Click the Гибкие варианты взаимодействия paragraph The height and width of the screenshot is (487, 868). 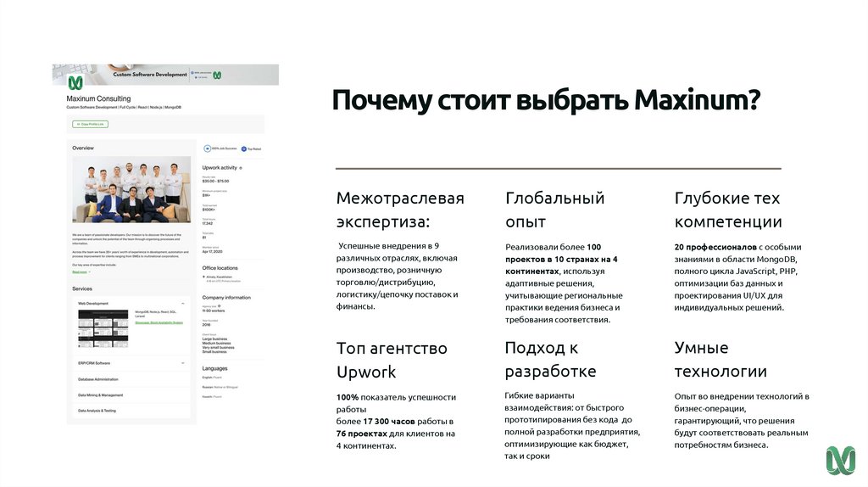coord(572,426)
